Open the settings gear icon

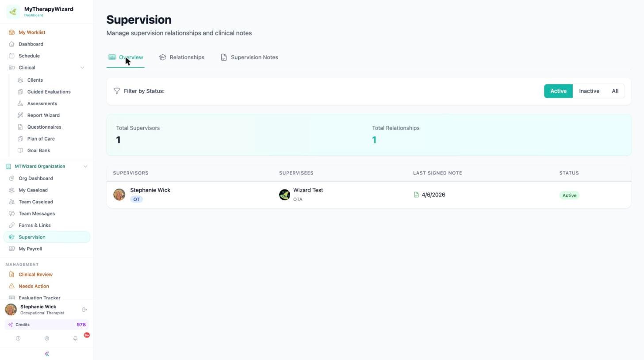click(x=46, y=338)
